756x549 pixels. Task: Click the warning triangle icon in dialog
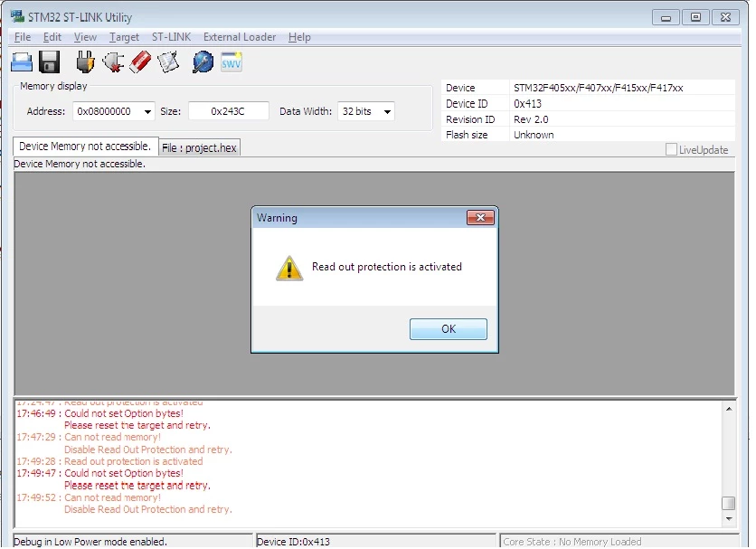289,269
